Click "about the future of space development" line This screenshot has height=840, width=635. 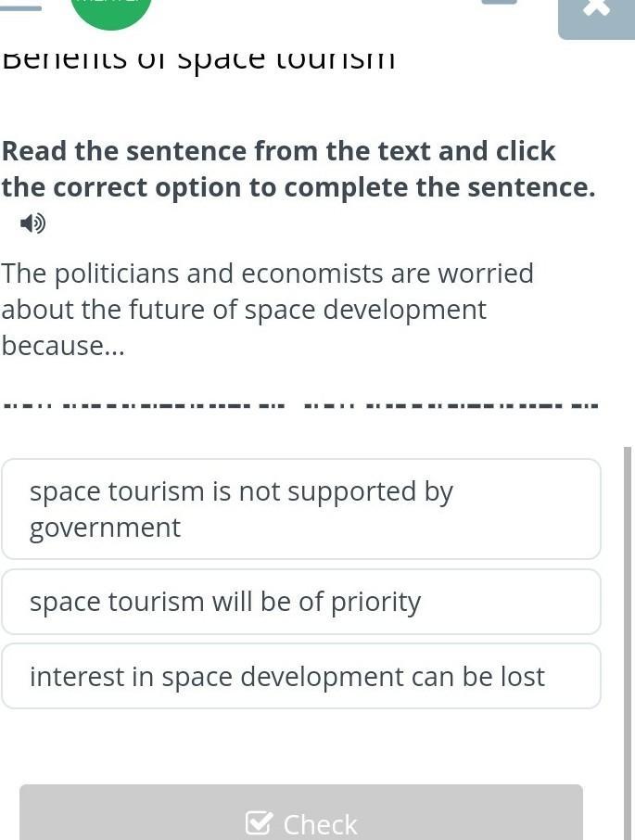[x=244, y=310]
